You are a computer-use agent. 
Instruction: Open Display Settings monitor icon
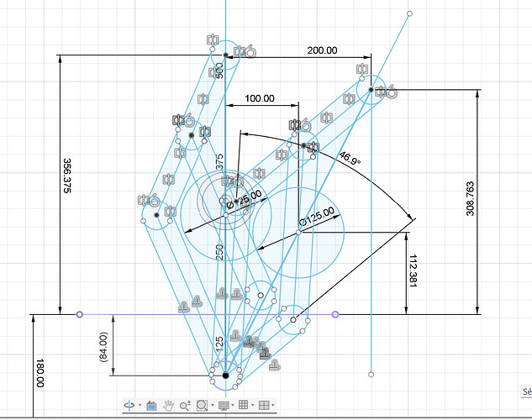coord(224,406)
